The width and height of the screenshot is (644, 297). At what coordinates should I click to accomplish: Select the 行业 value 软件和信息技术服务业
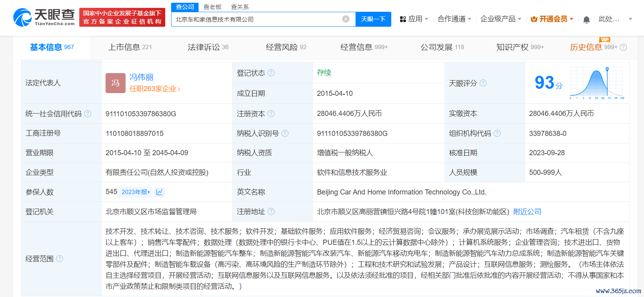352,172
